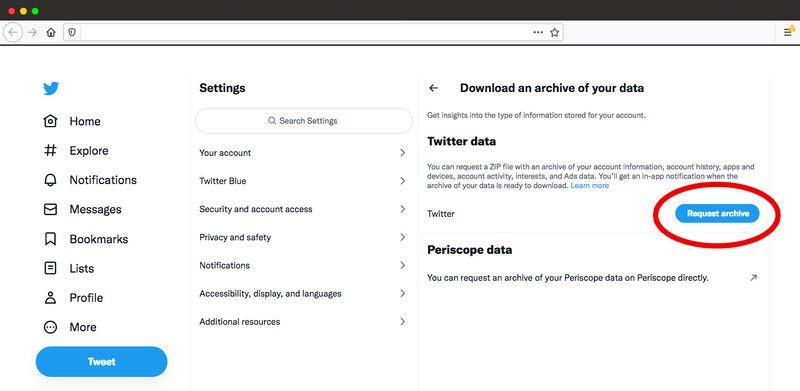
Task: Click the Twitter Blue settings label
Action: 223,181
